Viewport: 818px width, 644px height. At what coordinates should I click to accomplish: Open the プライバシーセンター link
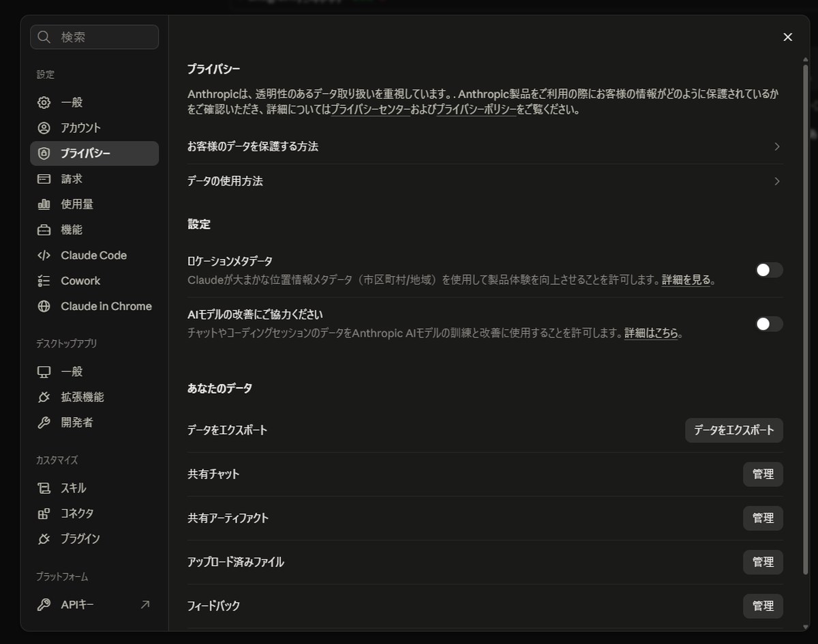(x=371, y=109)
